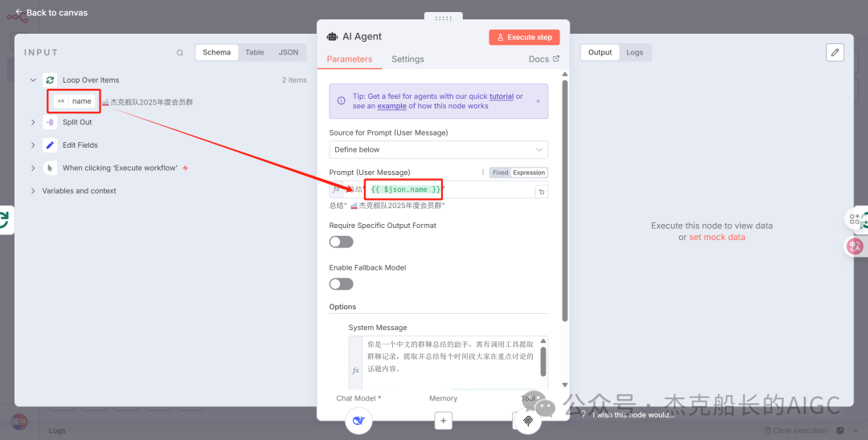Select the Execute workflow cursor trigger icon

tap(50, 168)
